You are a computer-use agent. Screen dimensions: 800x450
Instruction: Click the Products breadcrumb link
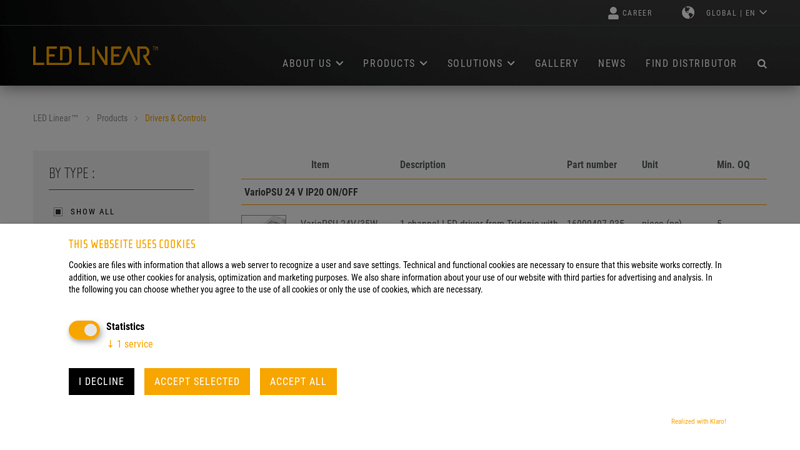(x=112, y=118)
